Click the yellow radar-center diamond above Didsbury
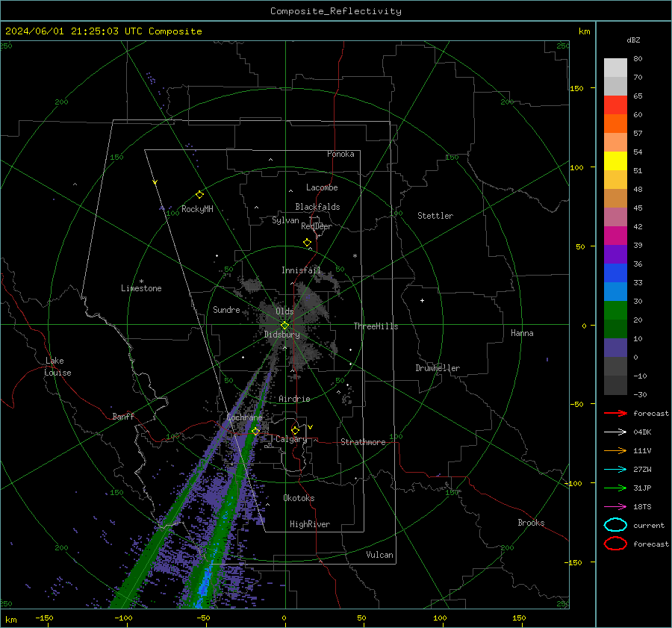 click(x=284, y=326)
